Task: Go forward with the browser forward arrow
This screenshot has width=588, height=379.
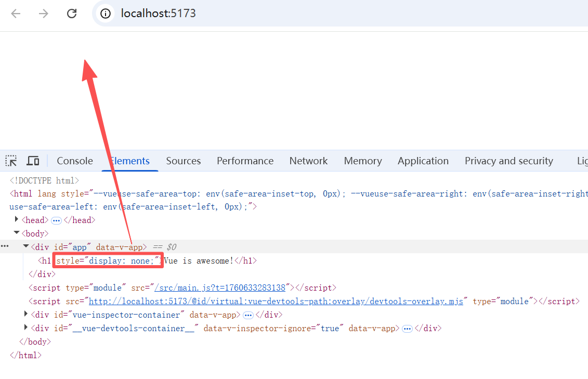Action: (44, 14)
